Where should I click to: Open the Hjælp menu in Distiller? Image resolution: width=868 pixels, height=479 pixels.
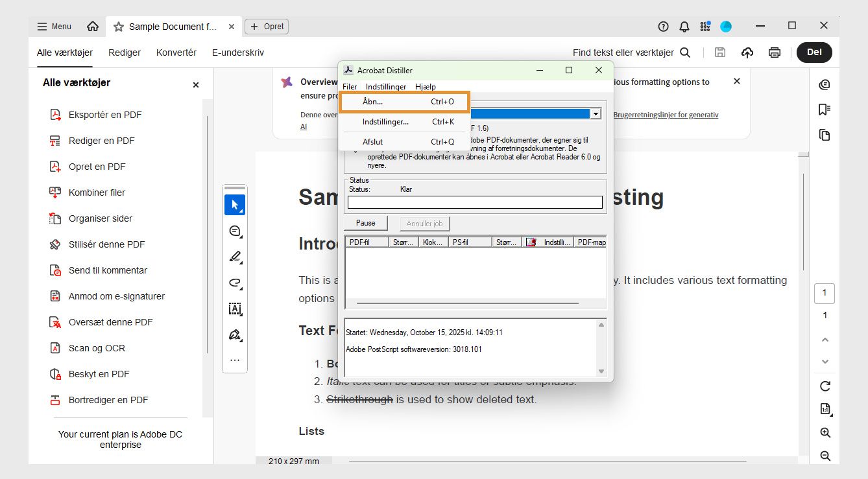(426, 87)
